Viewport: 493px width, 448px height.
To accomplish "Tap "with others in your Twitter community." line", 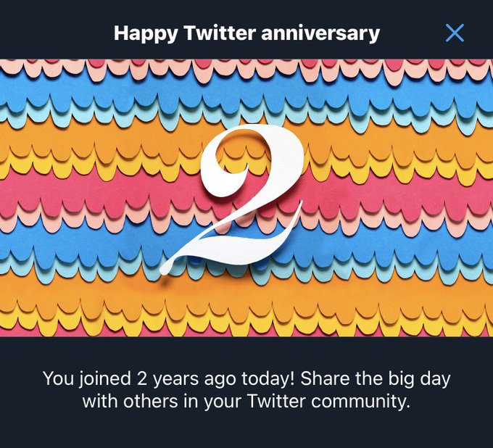I will (x=246, y=402).
